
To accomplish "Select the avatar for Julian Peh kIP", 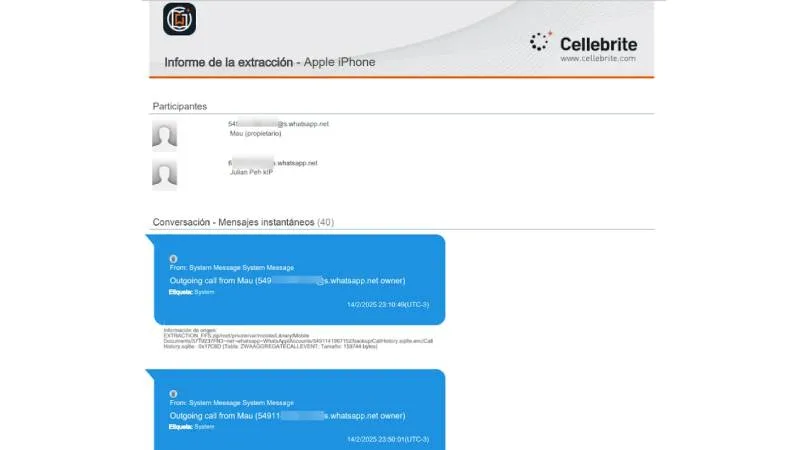I will (165, 173).
